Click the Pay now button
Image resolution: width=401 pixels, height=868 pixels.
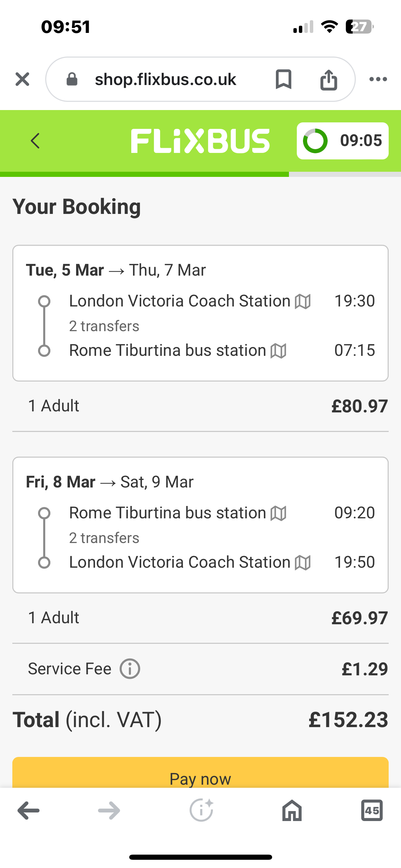point(200,772)
